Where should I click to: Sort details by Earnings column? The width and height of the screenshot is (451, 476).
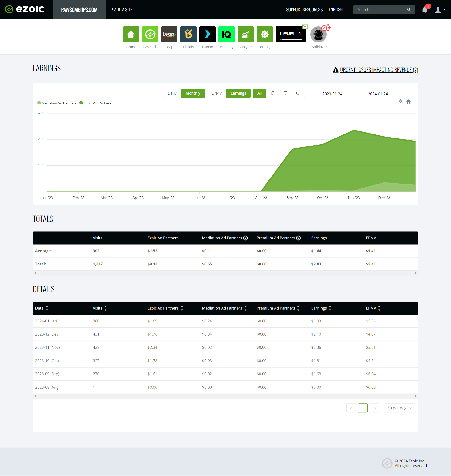[x=321, y=308]
